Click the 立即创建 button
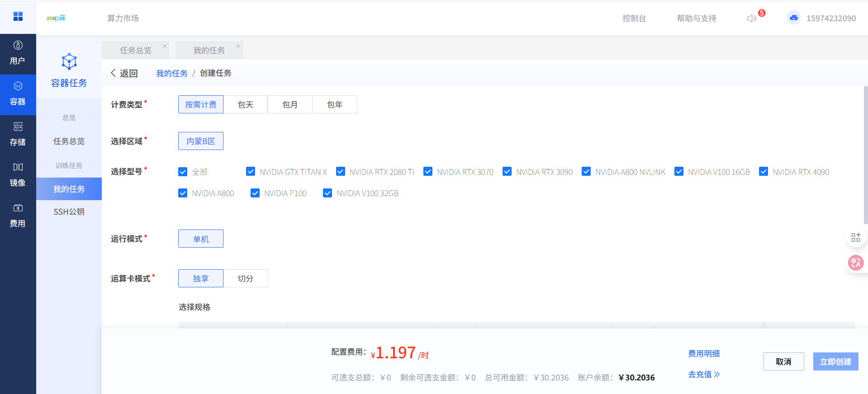The height and width of the screenshot is (394, 868). click(x=835, y=361)
